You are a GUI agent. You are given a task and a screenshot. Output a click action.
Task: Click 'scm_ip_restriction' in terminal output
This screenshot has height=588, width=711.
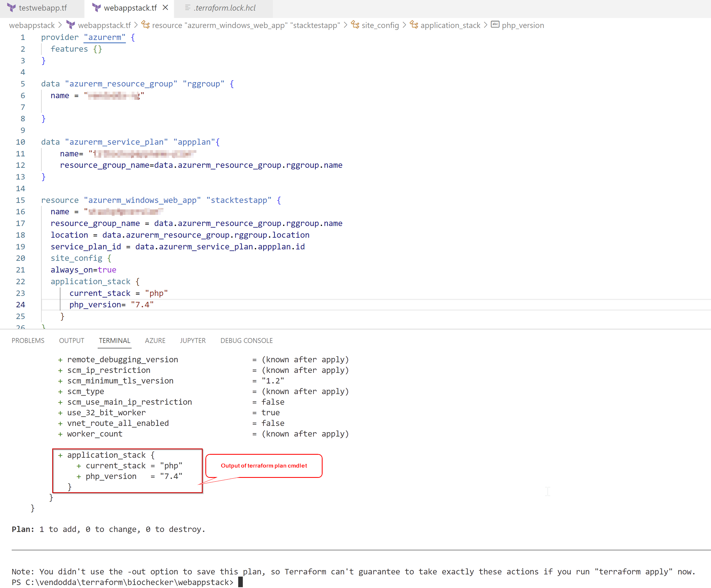point(109,370)
